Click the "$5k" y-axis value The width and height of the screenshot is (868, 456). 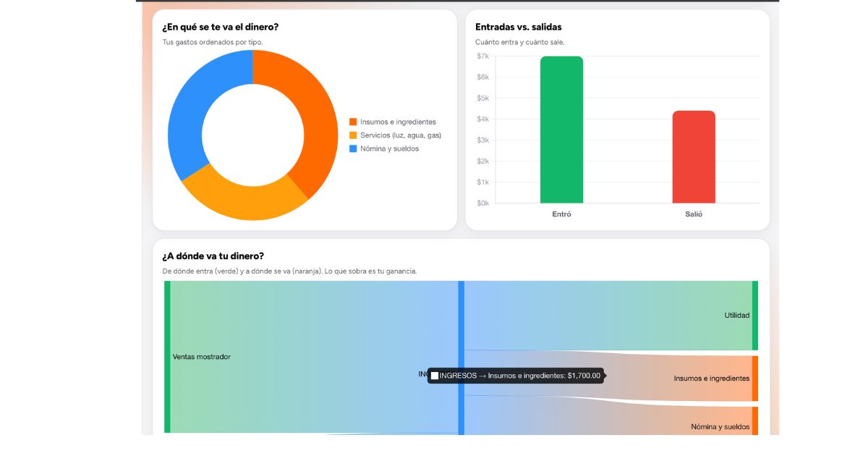click(x=482, y=98)
